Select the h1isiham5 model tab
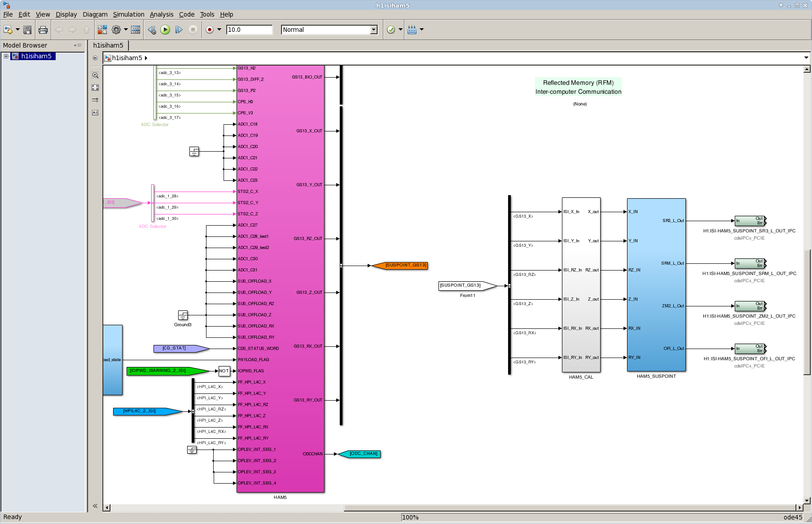 tap(108, 45)
